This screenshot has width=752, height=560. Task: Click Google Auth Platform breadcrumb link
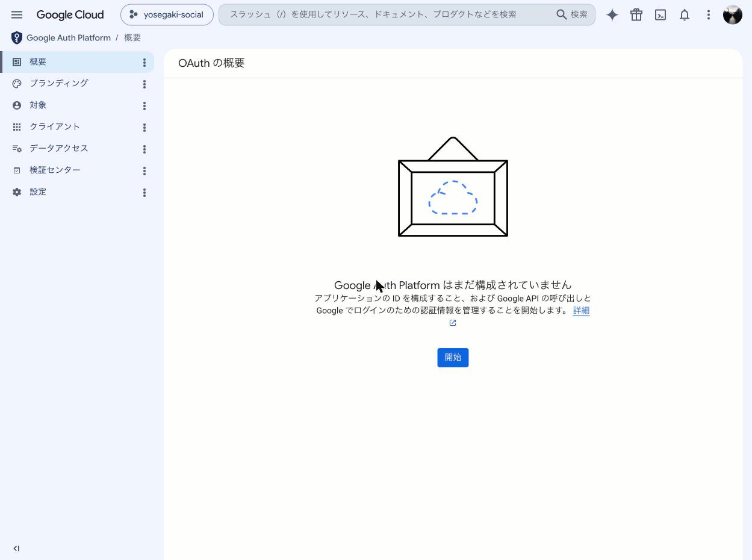tap(69, 38)
